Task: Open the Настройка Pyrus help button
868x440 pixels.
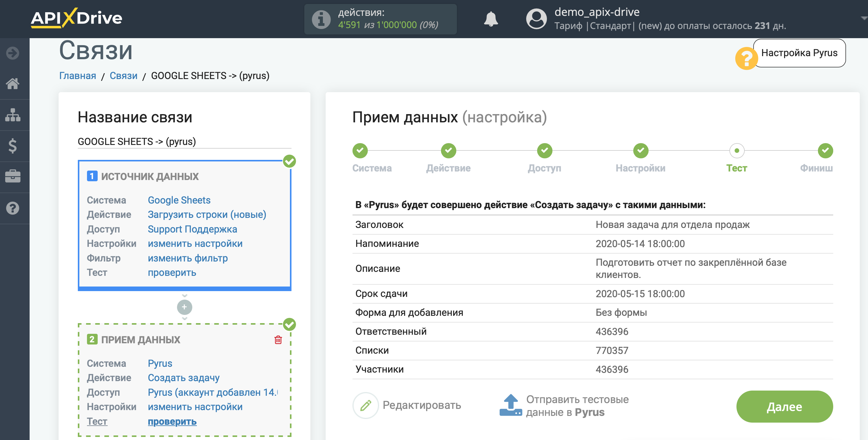Action: [799, 53]
